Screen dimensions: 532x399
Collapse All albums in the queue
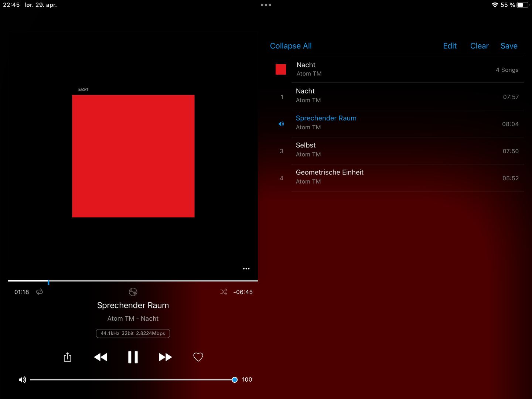coord(291,46)
